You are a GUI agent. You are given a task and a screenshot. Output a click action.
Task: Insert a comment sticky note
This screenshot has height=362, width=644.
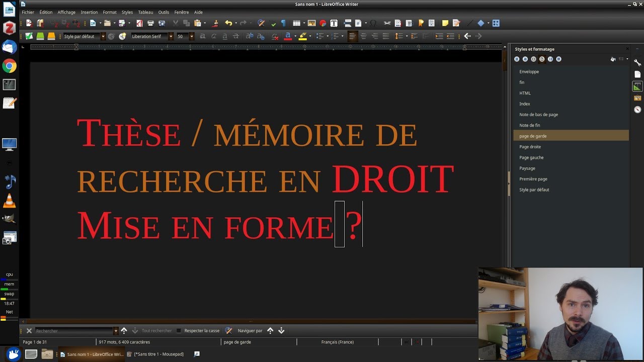445,23
